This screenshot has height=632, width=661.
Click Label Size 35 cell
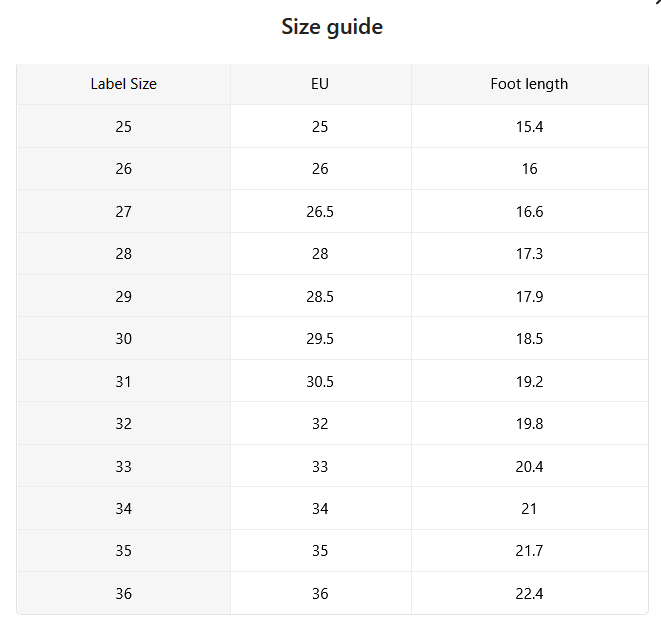click(x=124, y=551)
